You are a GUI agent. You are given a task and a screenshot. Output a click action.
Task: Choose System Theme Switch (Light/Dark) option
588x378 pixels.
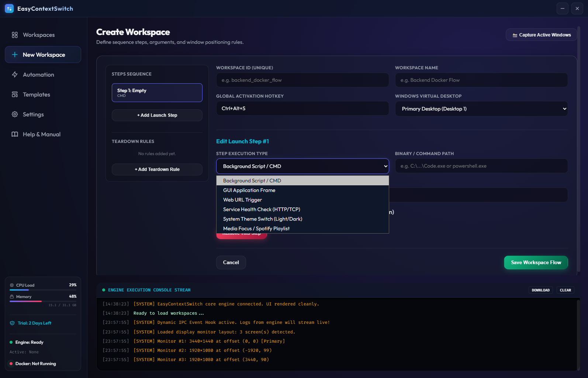pyautogui.click(x=302, y=219)
